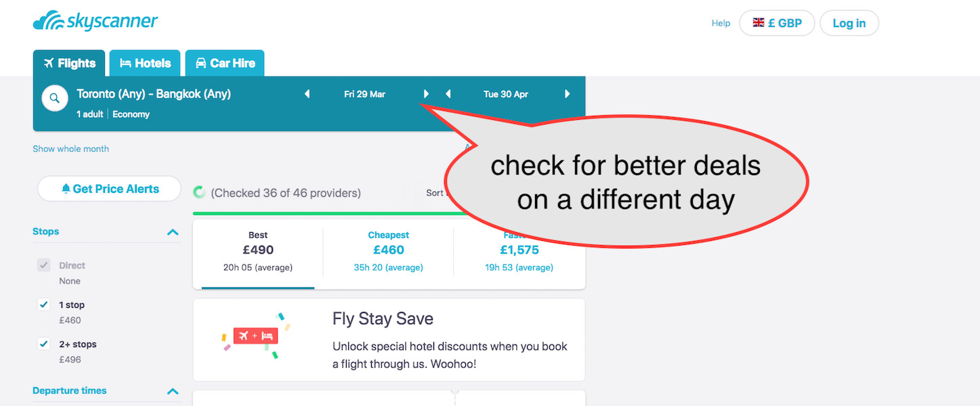
Task: Open the Help link
Action: tap(721, 23)
